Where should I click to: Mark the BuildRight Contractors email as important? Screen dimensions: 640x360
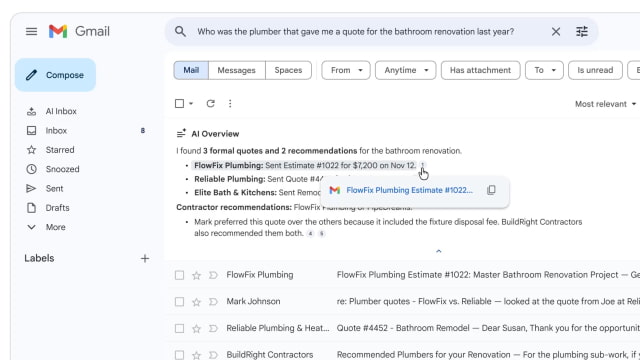point(213,355)
